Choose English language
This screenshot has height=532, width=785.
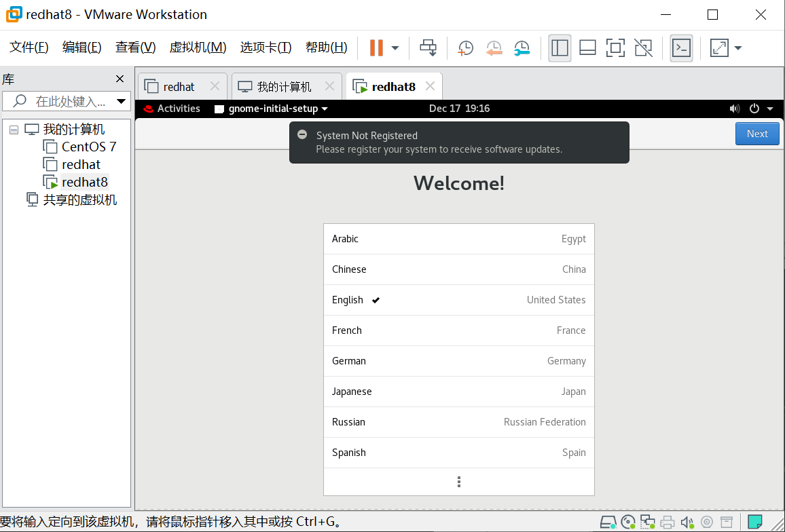[458, 301]
